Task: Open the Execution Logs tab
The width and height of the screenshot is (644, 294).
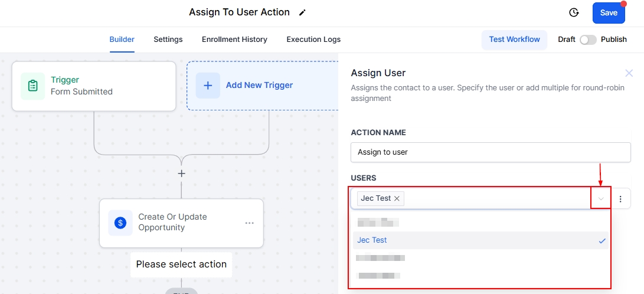Action: point(313,40)
